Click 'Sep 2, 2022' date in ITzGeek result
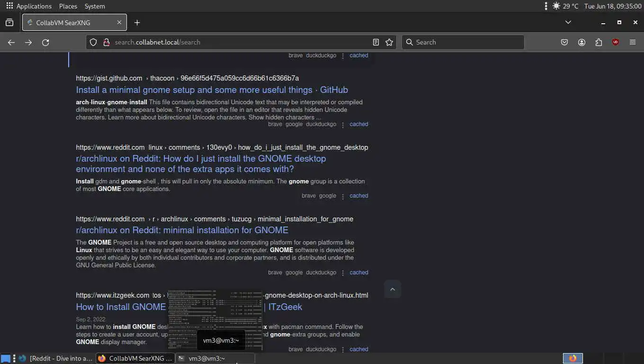The height and width of the screenshot is (364, 644). 90,319
